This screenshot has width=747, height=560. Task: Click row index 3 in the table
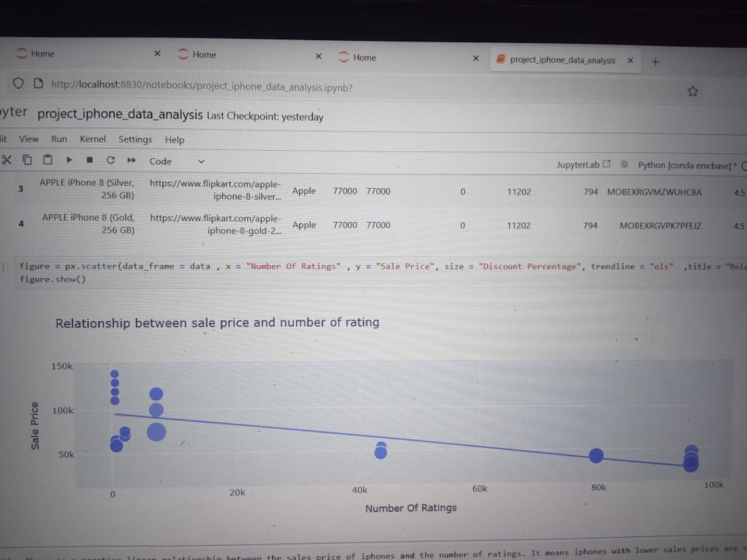(20, 189)
